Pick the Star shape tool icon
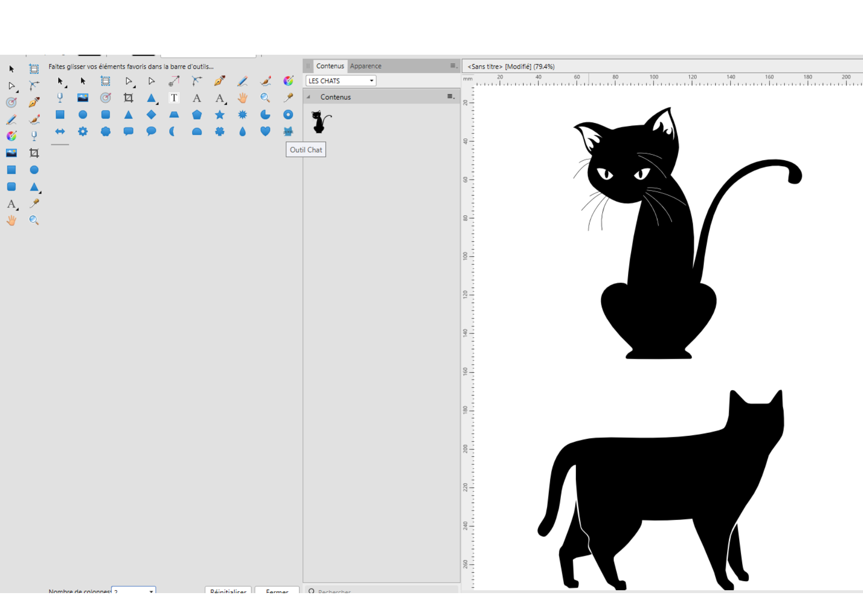This screenshot has width=863, height=616. pos(219,115)
